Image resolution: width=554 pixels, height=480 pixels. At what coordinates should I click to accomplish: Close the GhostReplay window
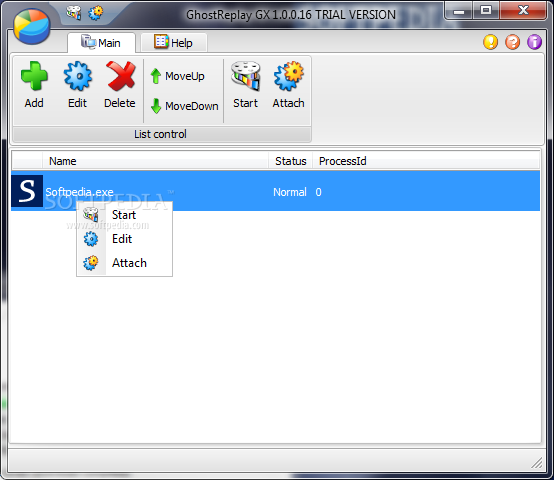[x=523, y=11]
